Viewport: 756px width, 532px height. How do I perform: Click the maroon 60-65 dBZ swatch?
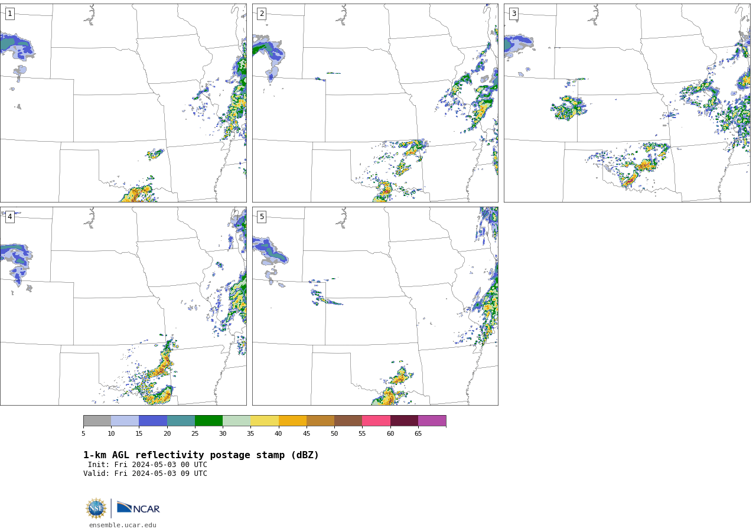404,420
